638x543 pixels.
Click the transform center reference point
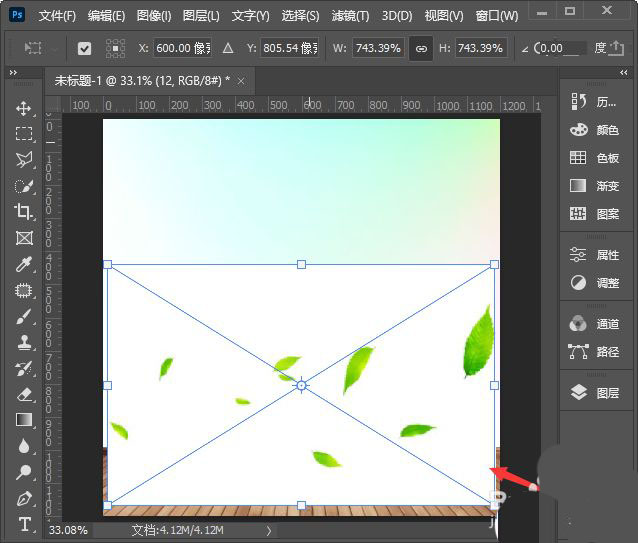click(301, 385)
